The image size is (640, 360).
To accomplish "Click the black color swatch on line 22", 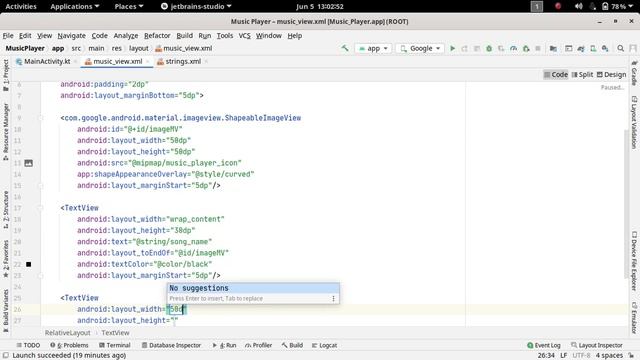I will [29, 264].
